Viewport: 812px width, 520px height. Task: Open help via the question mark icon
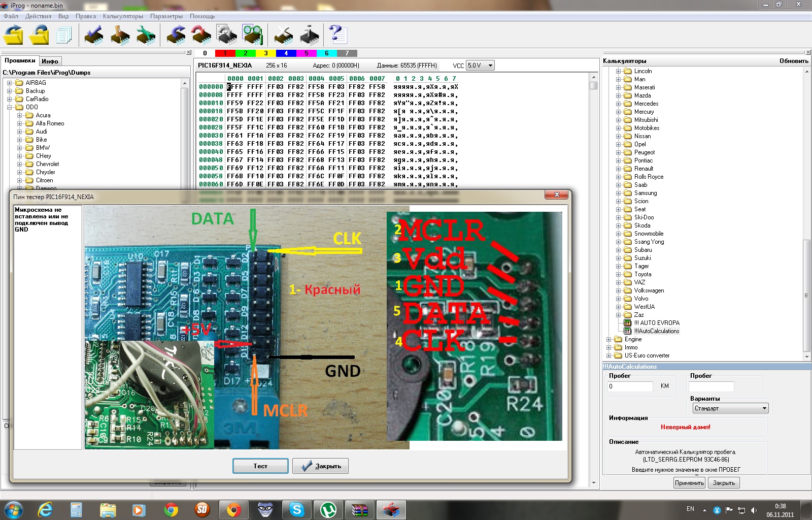tap(338, 35)
